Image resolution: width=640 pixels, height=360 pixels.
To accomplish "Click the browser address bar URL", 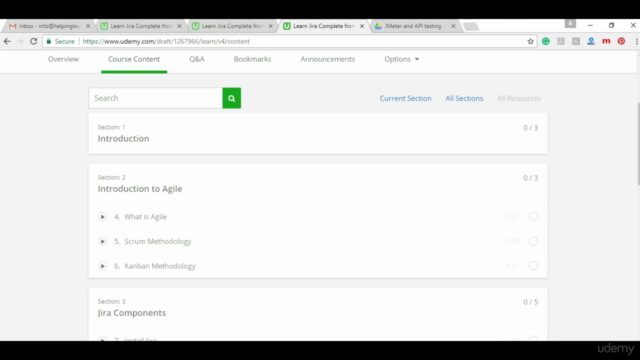I will (x=166, y=41).
